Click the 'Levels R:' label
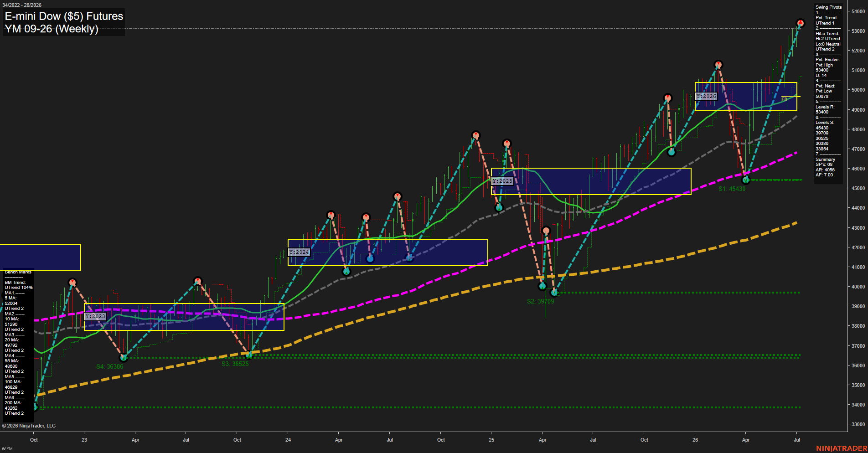868x453 pixels. [x=825, y=107]
